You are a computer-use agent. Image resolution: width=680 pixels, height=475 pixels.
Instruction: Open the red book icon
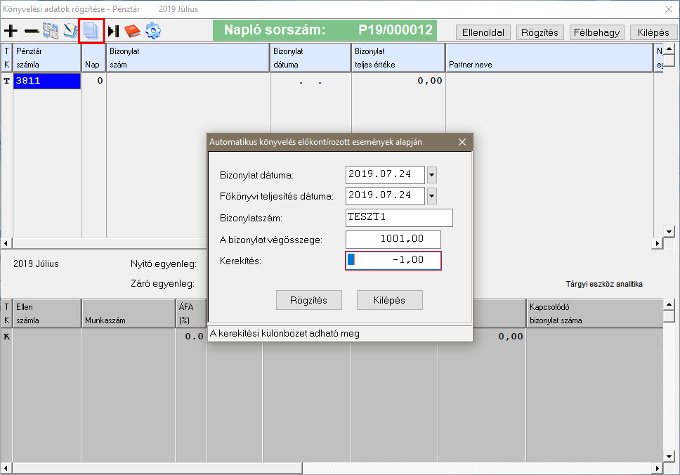[132, 31]
